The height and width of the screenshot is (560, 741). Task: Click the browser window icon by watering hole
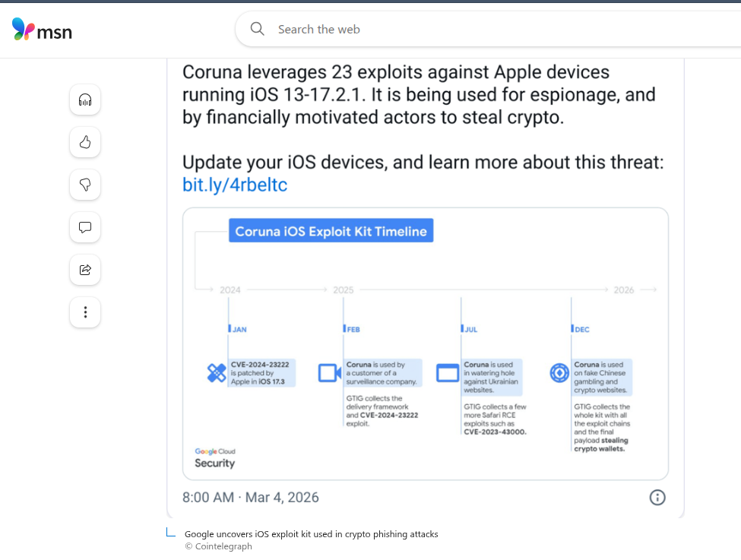click(447, 373)
